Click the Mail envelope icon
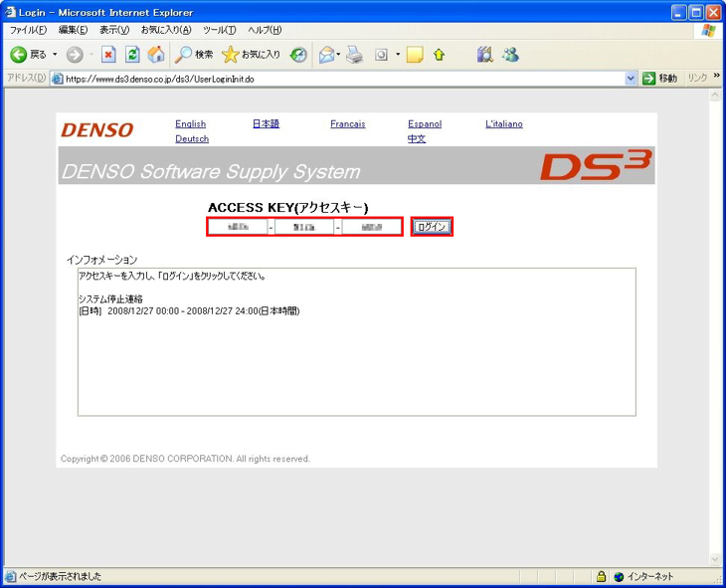This screenshot has width=726, height=588. point(327,55)
